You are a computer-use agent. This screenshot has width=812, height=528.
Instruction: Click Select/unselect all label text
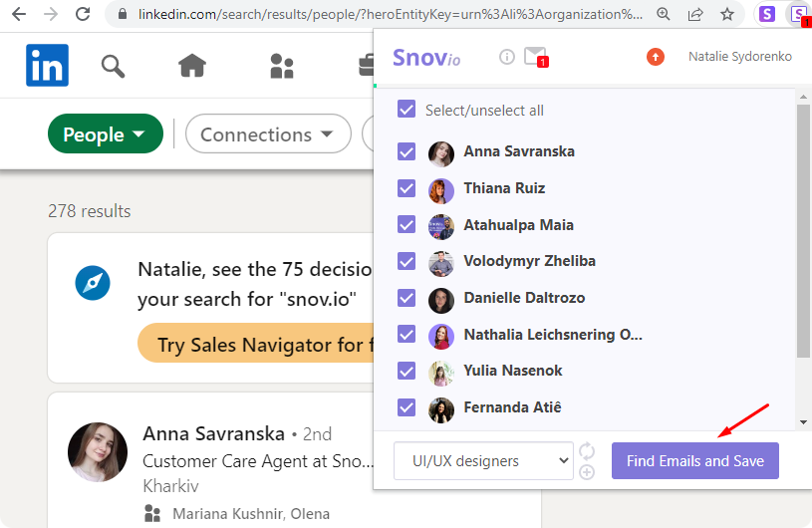[x=484, y=111]
